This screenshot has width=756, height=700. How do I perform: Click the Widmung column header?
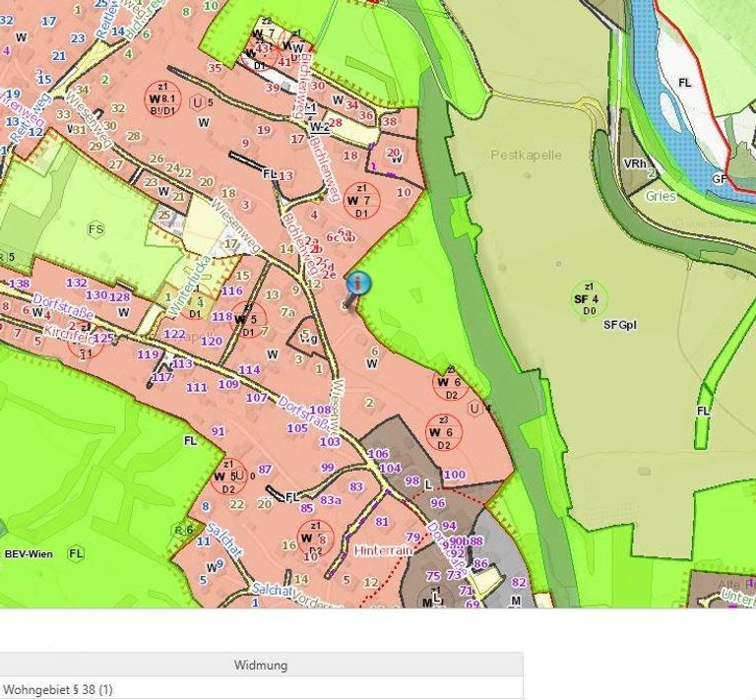261,666
